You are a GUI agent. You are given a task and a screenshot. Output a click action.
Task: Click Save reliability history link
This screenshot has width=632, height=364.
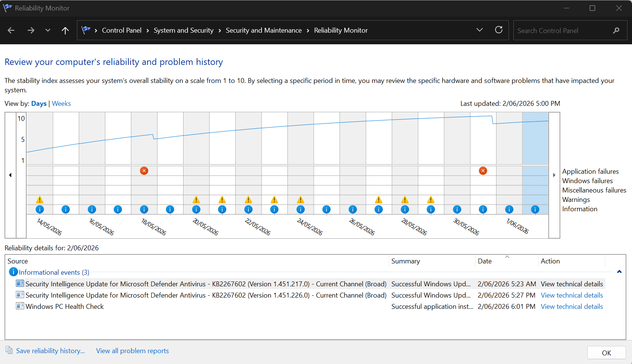(50, 351)
